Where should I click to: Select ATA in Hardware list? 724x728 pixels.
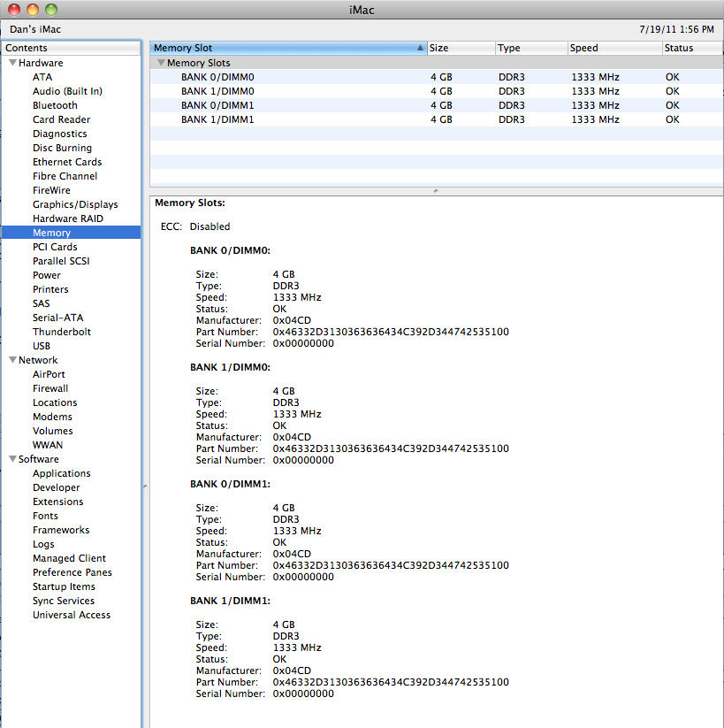click(x=42, y=77)
